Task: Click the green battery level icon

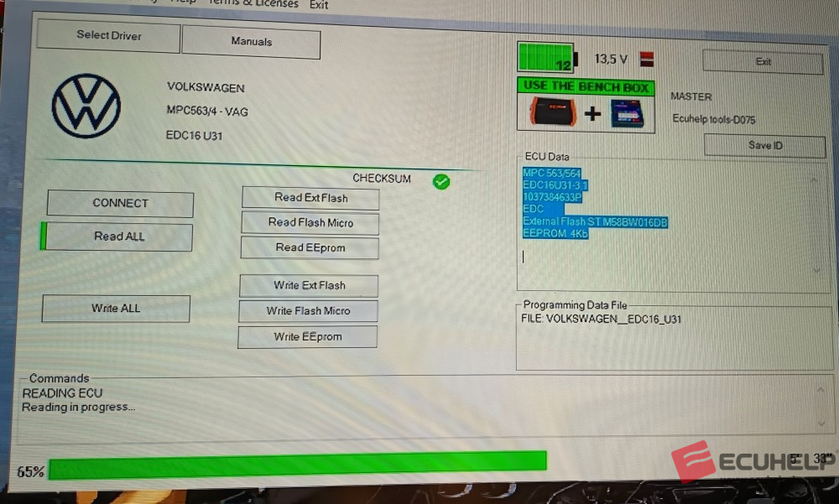Action: click(545, 59)
